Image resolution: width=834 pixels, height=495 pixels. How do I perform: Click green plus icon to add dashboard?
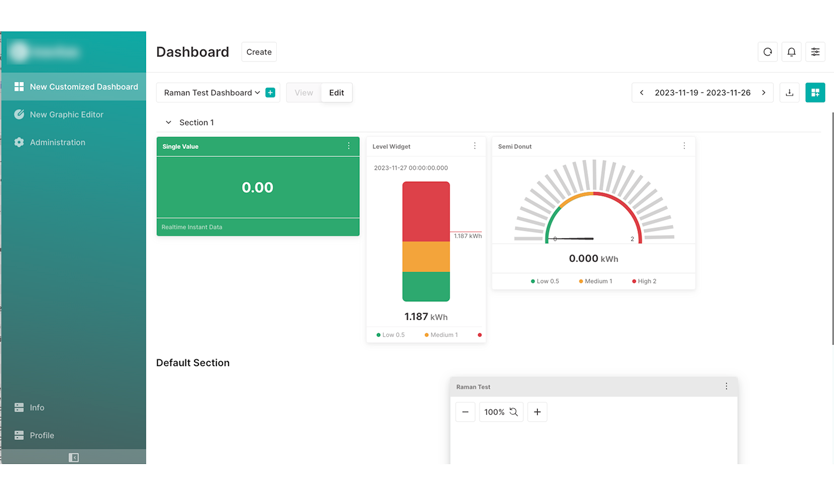coord(270,93)
